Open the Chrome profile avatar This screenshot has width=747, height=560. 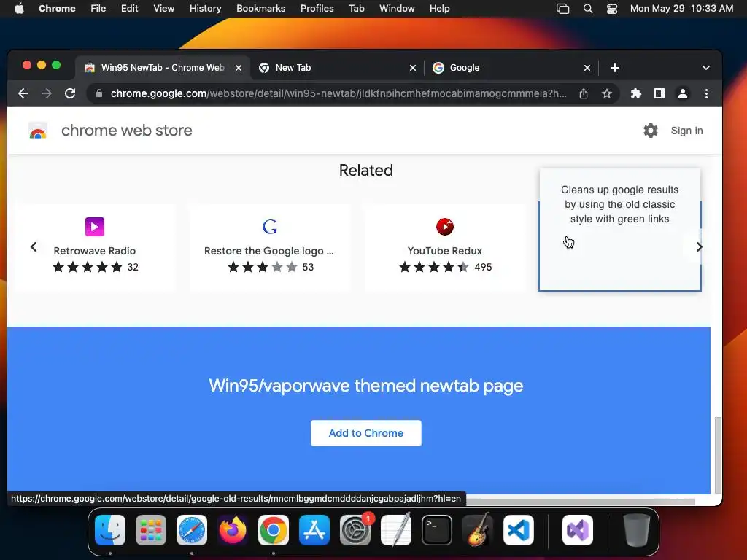pyautogui.click(x=683, y=93)
